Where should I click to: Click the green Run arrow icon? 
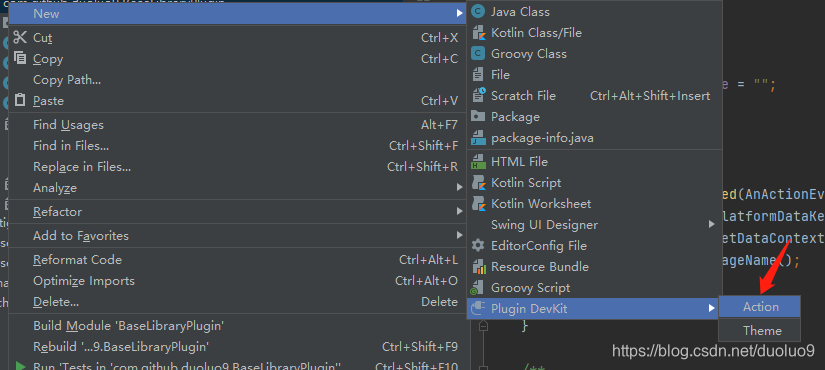[20, 366]
